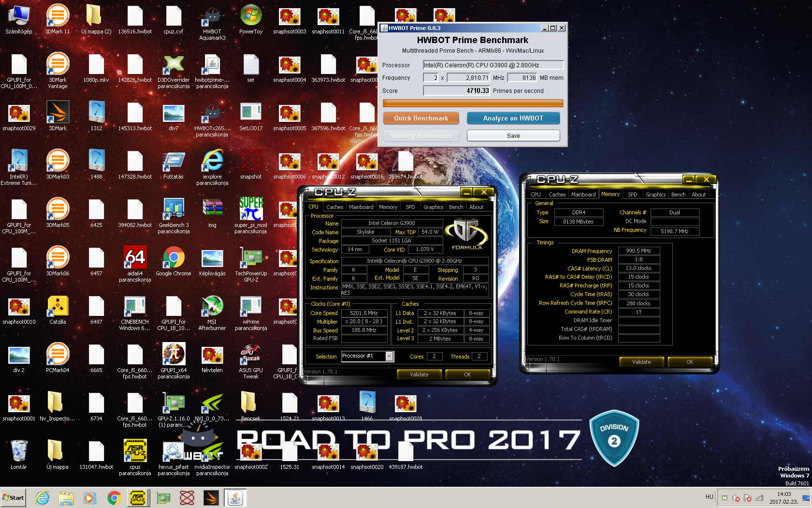Viewport: 812px width, 508px height.
Task: Open nvidiaInspector shortcut
Action: pyautogui.click(x=212, y=458)
